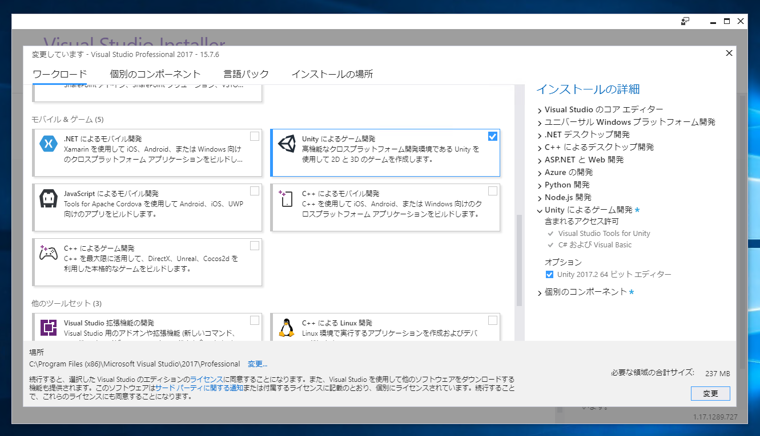This screenshot has width=760, height=436.
Task: Click 'Visual Studio Tools for Unity' component text
Action: coord(604,234)
